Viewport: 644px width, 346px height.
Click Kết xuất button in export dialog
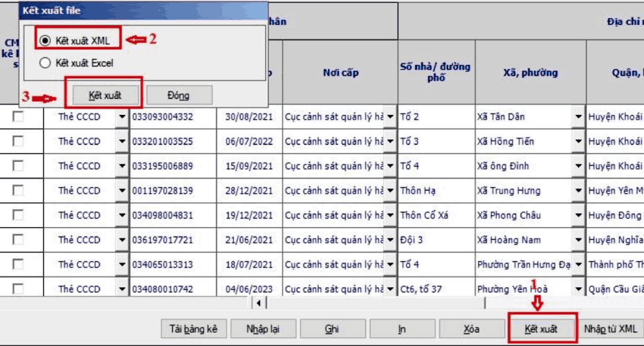coord(105,95)
